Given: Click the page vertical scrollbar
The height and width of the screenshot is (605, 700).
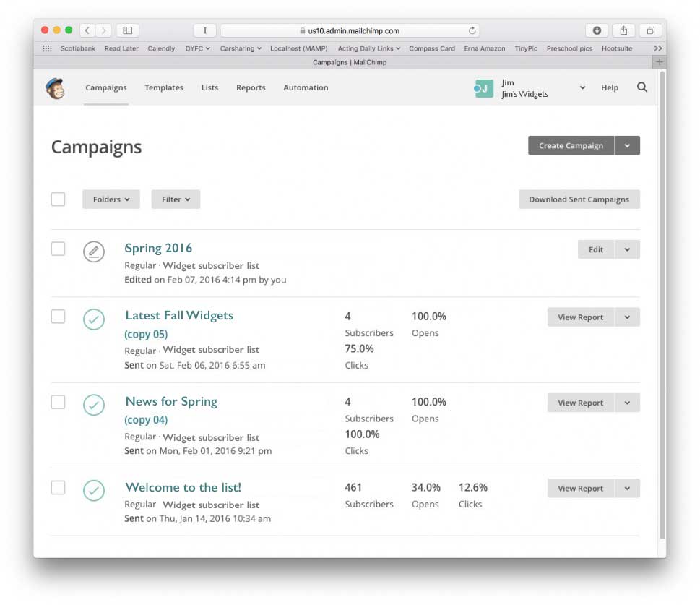Looking at the screenshot, I should [x=662, y=304].
